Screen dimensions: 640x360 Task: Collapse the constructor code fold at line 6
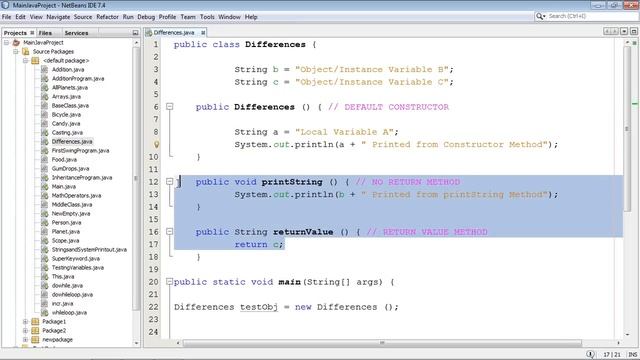pos(169,107)
